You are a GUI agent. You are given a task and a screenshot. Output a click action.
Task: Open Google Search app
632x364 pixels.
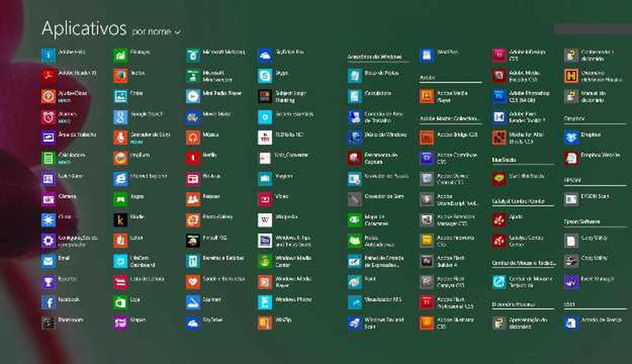point(138,117)
